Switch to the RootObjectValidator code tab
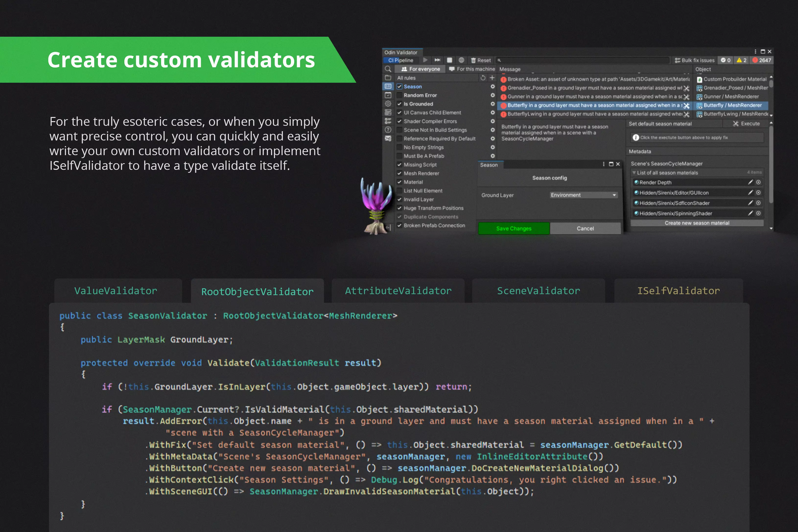This screenshot has height=532, width=798. point(257,291)
